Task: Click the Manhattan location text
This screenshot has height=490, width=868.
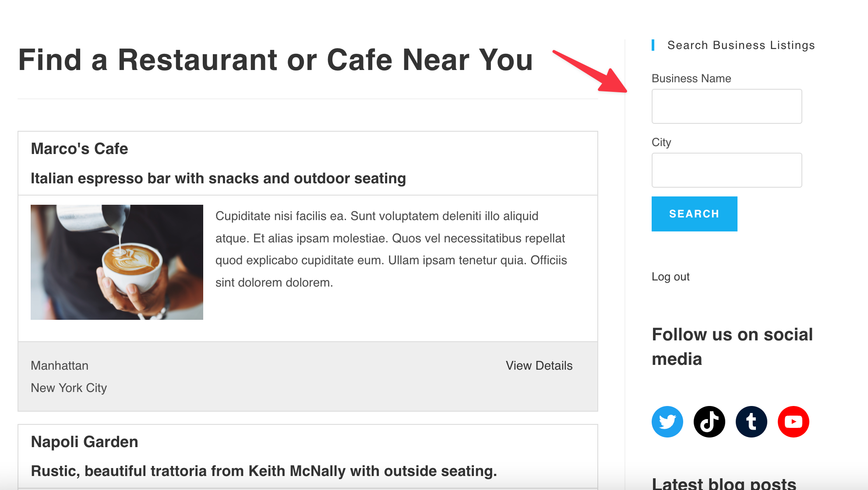Action: tap(60, 366)
